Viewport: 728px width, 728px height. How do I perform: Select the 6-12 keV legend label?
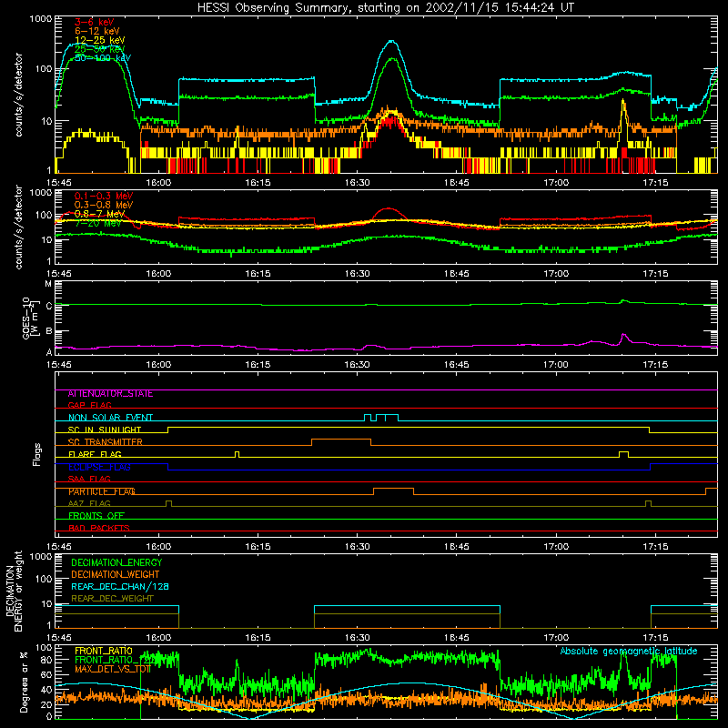point(97,31)
